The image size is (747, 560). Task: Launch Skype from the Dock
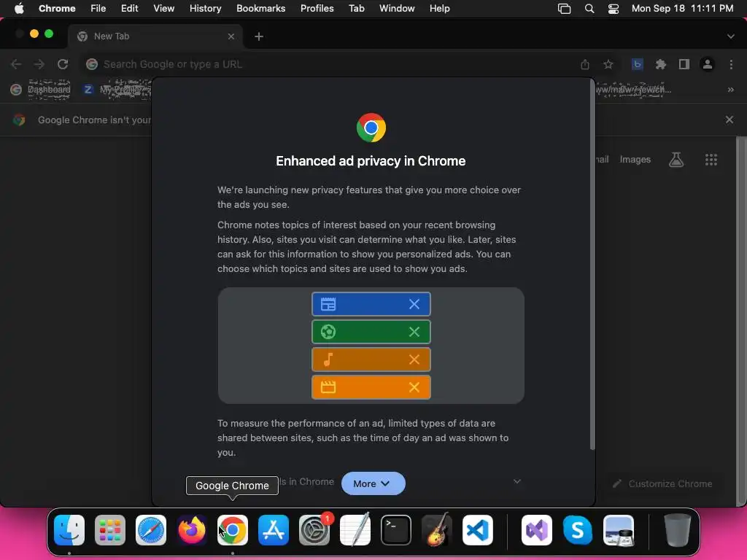pos(578,530)
